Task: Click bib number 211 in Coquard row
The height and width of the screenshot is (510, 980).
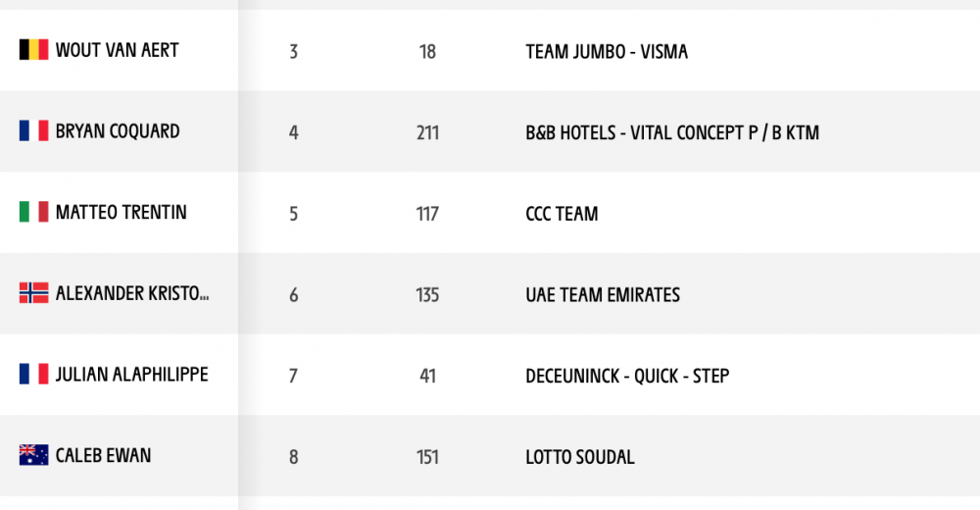Action: pyautogui.click(x=427, y=132)
